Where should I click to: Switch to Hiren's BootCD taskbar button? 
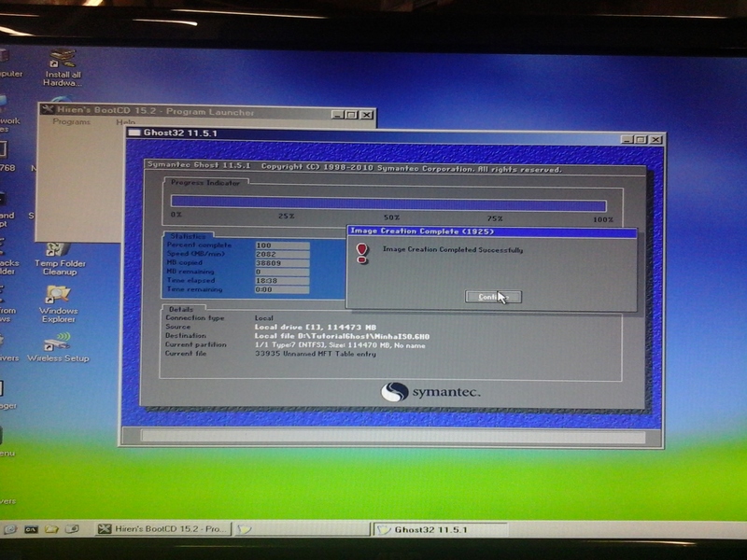[162, 529]
